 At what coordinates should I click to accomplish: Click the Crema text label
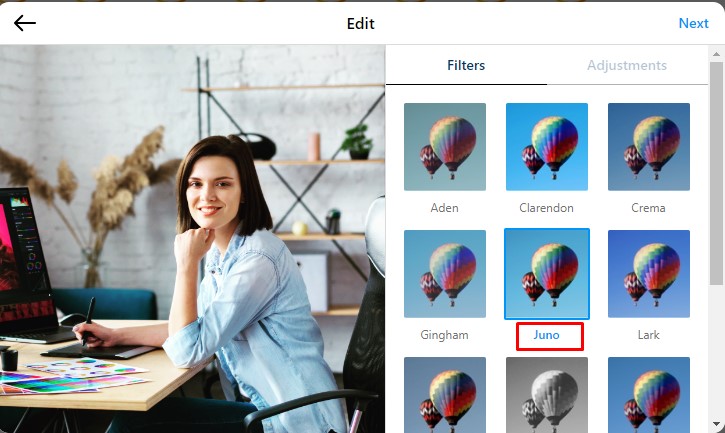pos(649,208)
